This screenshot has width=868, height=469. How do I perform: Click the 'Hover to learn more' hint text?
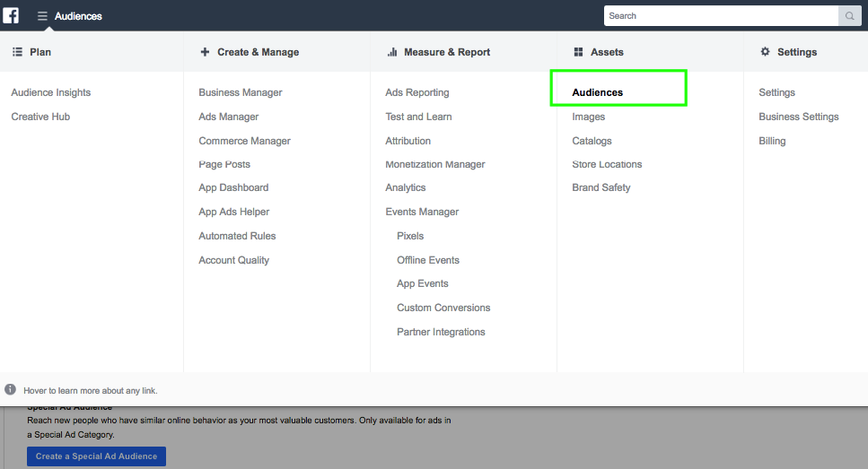tap(91, 390)
